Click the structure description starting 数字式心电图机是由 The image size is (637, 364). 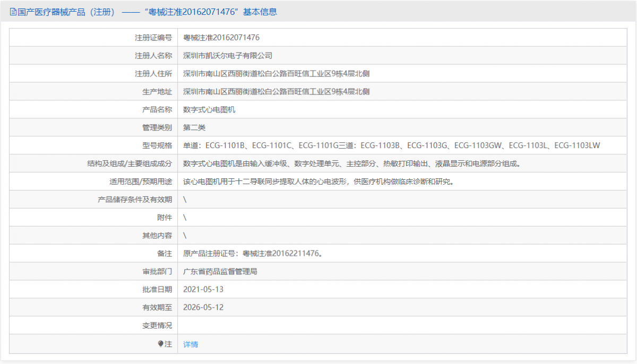tap(354, 164)
